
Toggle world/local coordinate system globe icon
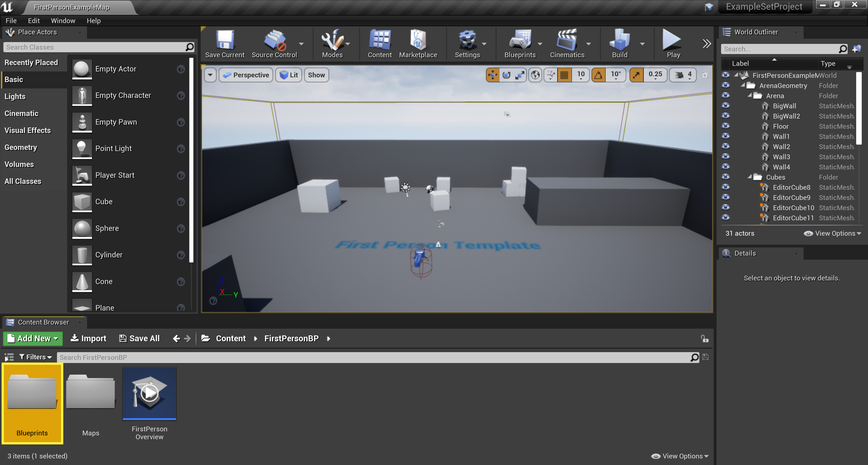[535, 75]
